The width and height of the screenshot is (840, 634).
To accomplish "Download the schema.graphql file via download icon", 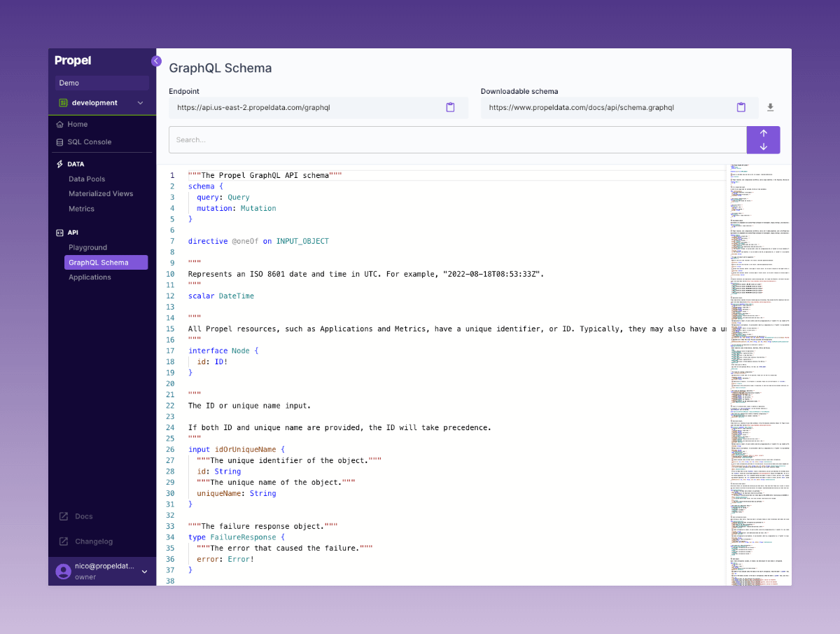I will tap(770, 107).
